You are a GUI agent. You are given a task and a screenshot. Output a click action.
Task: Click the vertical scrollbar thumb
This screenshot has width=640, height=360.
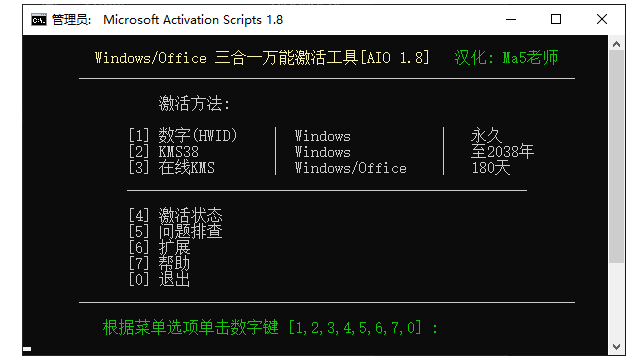click(x=617, y=157)
